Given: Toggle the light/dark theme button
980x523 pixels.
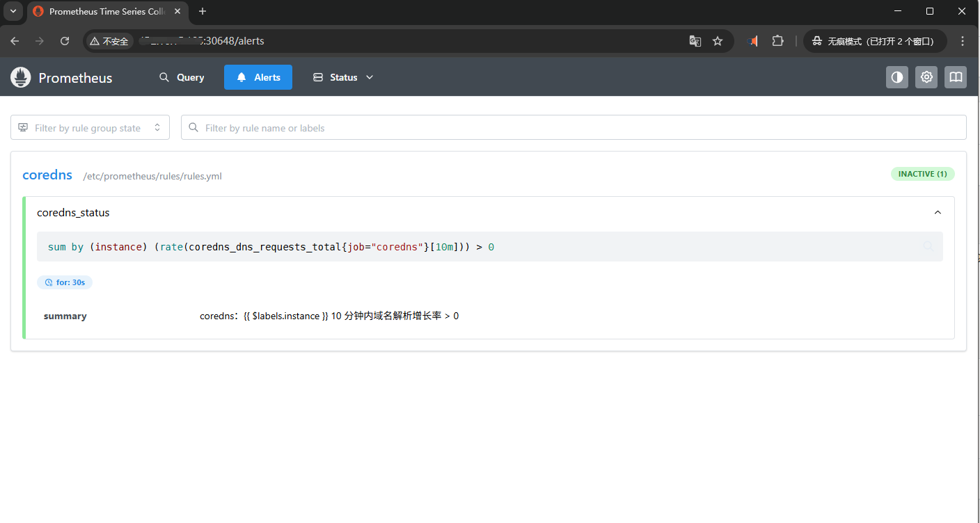Looking at the screenshot, I should coord(897,77).
